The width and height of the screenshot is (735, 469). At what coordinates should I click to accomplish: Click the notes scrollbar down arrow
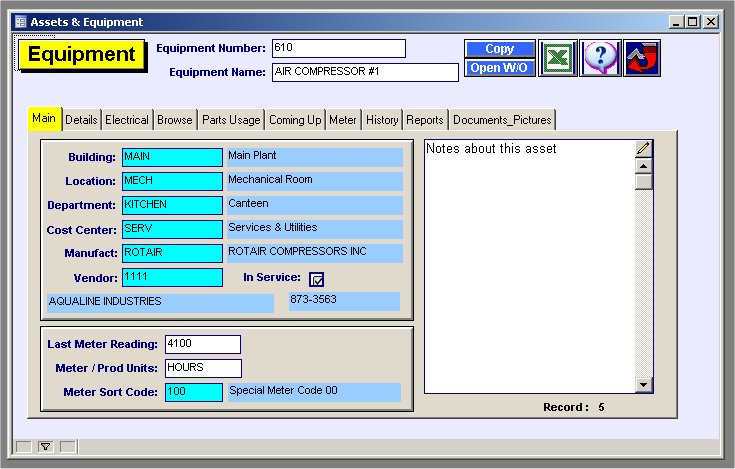644,385
